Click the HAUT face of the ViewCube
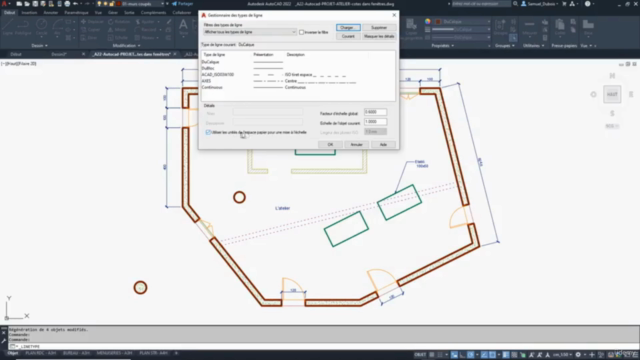Screen dimensions: 640x360 (612, 94)
